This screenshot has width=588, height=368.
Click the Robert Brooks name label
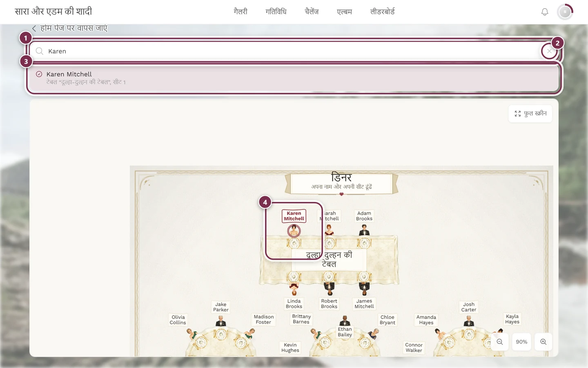tap(329, 304)
